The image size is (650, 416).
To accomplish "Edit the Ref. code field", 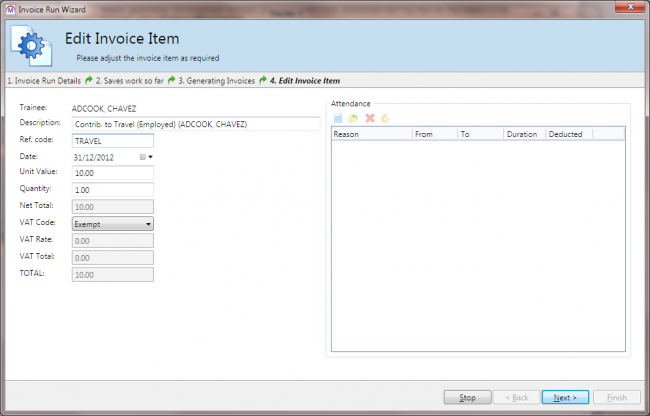I will coord(112,140).
